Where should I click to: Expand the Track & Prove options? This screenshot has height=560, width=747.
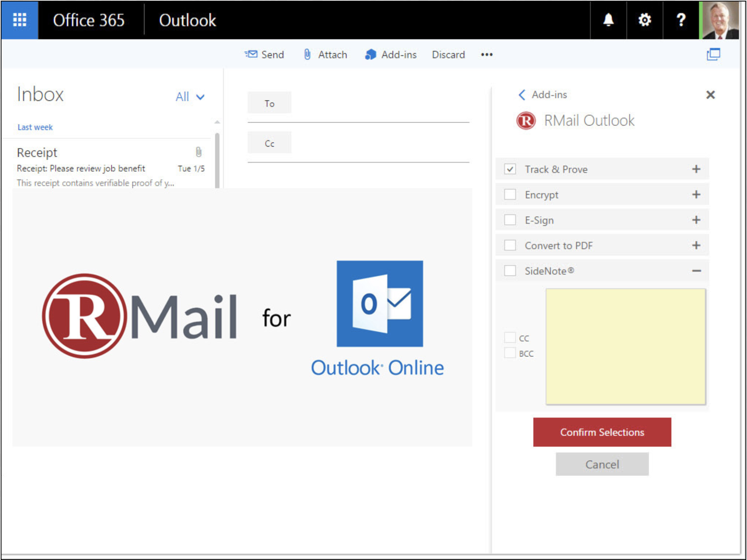[x=696, y=169]
